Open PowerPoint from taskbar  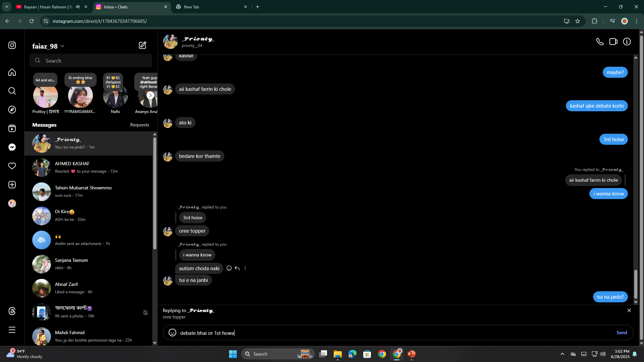point(412,354)
